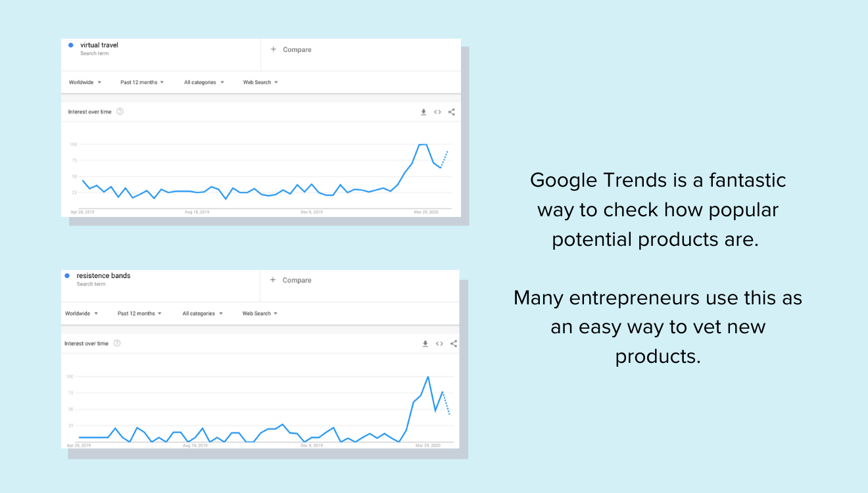The height and width of the screenshot is (493, 868).
Task: Click Compare next to resistence bands term
Action: pos(291,281)
